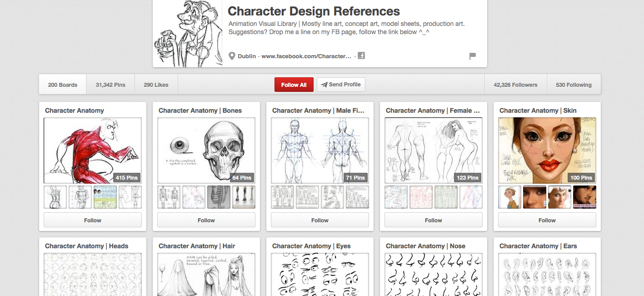This screenshot has width=644, height=296.
Task: Open the colorful chart thumbnail under Character Anatomy
Action: click(x=105, y=197)
